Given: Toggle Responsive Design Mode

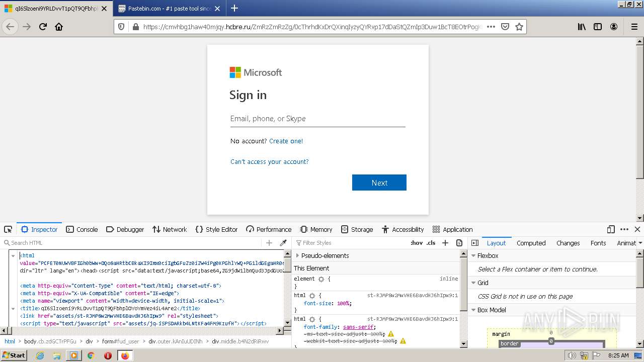Looking at the screenshot, I should (611, 229).
